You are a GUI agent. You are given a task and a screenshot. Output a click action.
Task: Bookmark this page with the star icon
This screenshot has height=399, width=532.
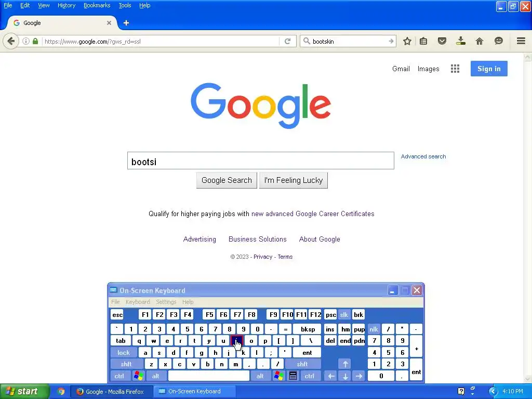407,42
